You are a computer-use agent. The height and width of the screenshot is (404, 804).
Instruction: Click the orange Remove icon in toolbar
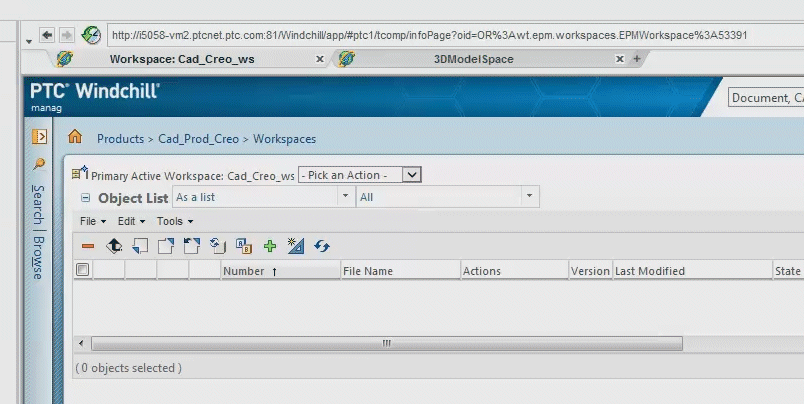88,247
